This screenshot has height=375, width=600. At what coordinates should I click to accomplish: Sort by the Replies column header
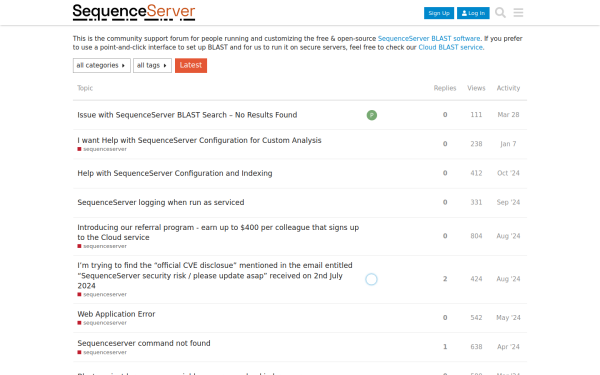(445, 88)
